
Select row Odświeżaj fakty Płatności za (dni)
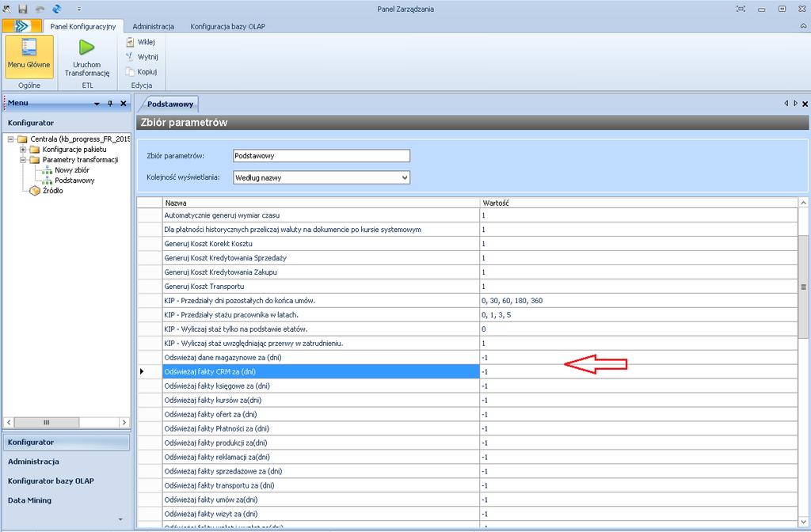pyautogui.click(x=467, y=428)
